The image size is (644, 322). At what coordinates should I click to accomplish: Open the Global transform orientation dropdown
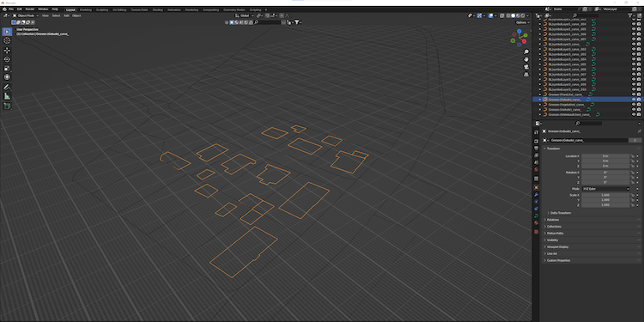245,15
